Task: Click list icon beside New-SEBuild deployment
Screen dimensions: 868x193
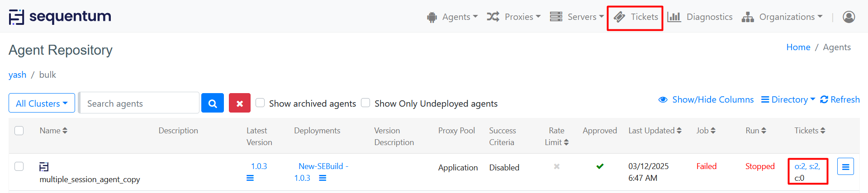Action: 323,178
